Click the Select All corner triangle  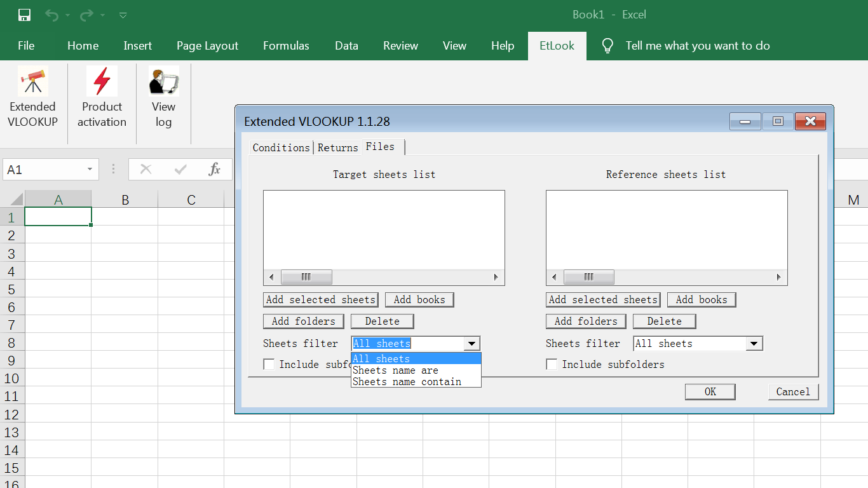tap(15, 199)
